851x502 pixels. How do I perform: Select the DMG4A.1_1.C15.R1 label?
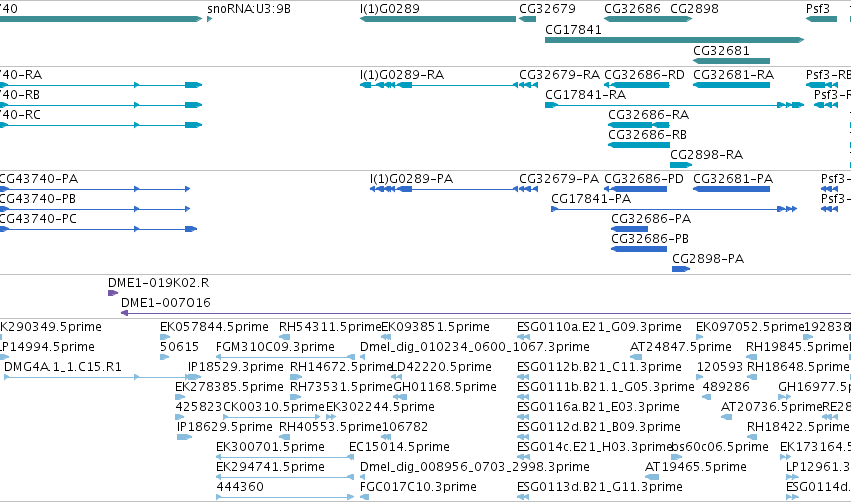tap(63, 367)
